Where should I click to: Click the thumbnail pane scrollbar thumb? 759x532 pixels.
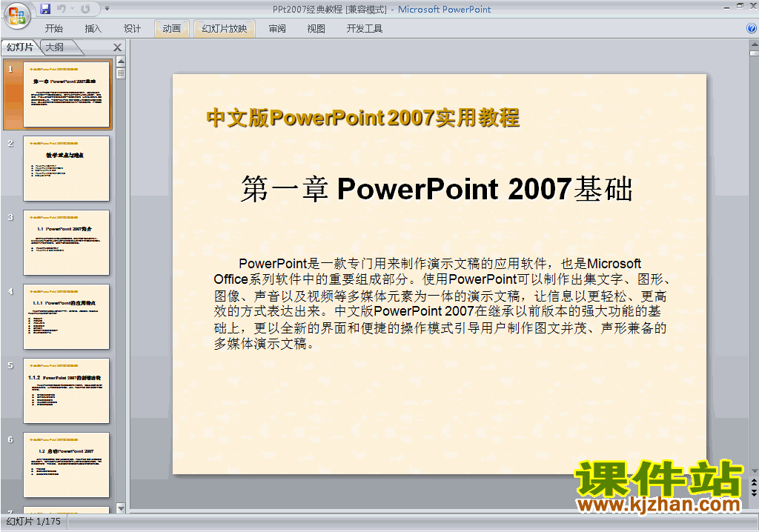point(121,73)
